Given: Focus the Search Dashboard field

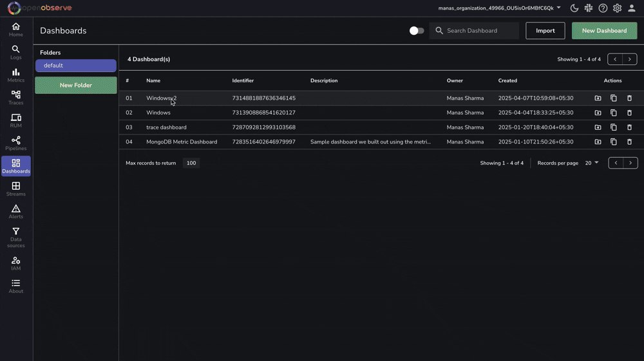Looking at the screenshot, I should tap(480, 31).
